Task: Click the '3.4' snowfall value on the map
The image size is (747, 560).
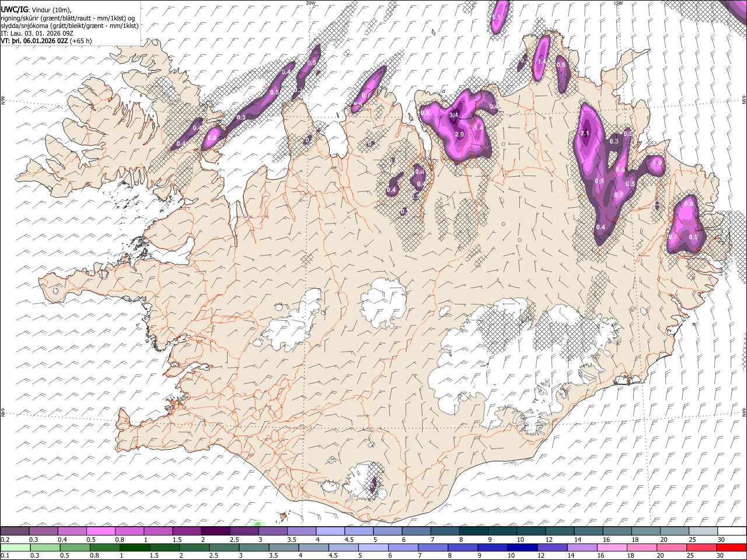Action: [x=453, y=116]
